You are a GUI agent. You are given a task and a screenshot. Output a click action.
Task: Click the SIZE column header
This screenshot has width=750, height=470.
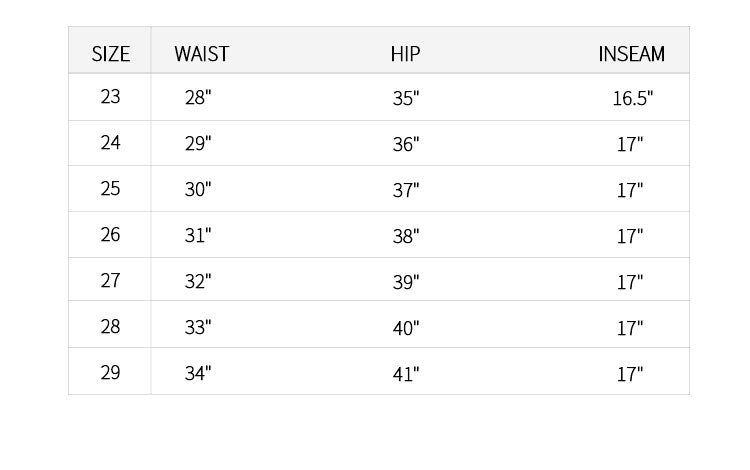click(111, 54)
